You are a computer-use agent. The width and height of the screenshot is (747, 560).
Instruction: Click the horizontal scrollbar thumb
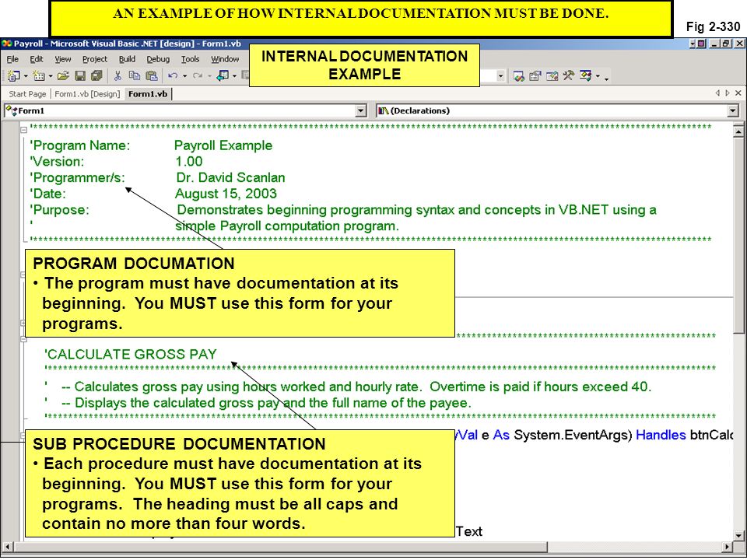[x=280, y=546]
